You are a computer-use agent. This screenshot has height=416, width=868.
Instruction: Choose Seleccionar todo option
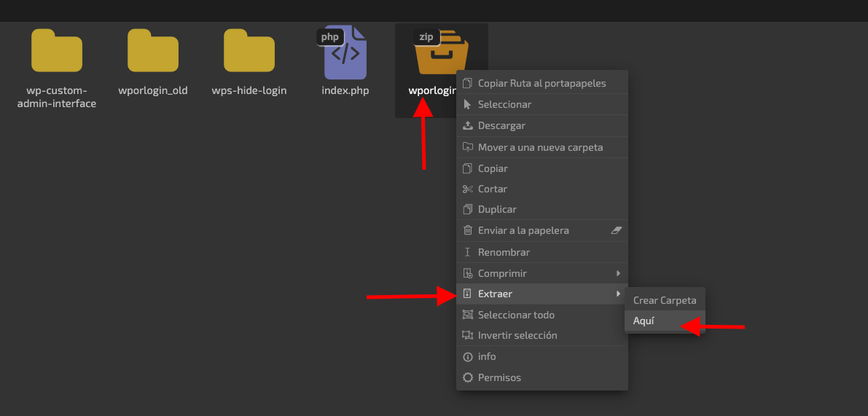[x=542, y=315]
